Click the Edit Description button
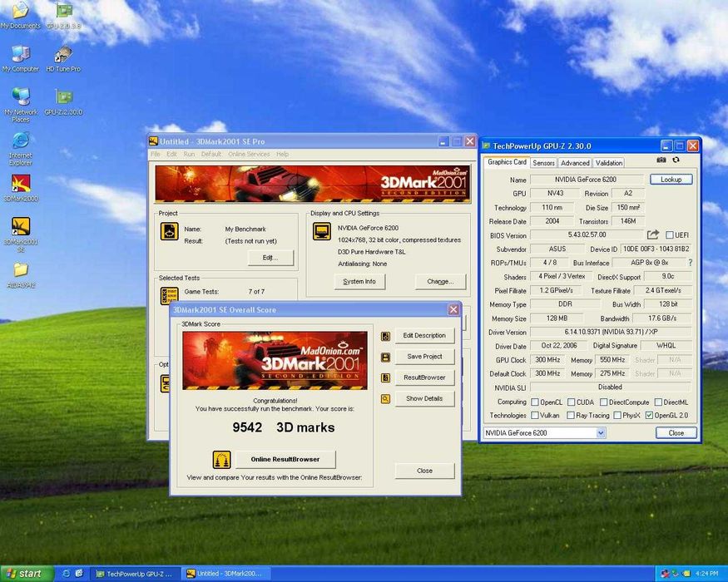The image size is (728, 582). (x=424, y=336)
